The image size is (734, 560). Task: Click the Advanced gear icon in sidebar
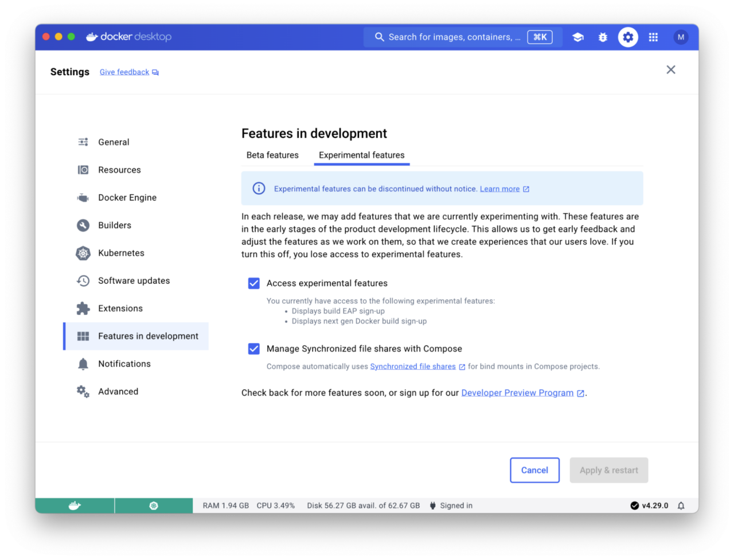[83, 391]
